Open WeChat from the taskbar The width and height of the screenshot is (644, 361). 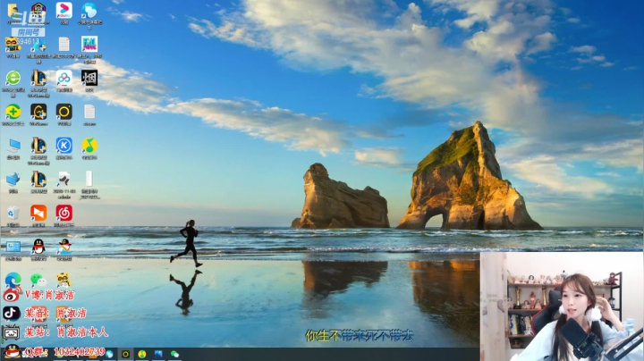click(x=175, y=354)
